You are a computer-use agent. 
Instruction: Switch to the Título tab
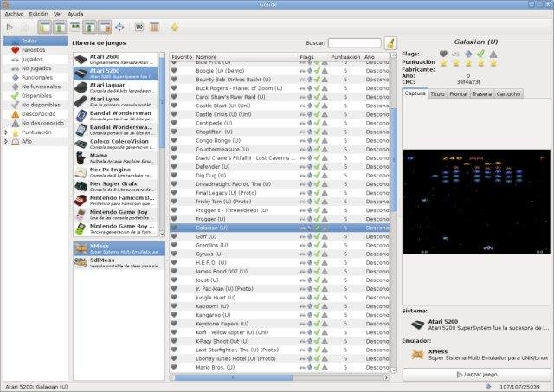(x=438, y=94)
